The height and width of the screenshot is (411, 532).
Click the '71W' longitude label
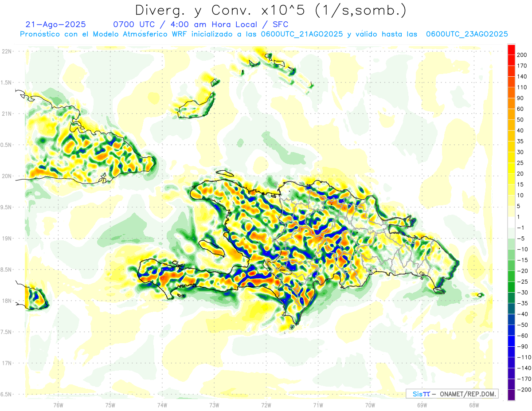tap(318, 404)
